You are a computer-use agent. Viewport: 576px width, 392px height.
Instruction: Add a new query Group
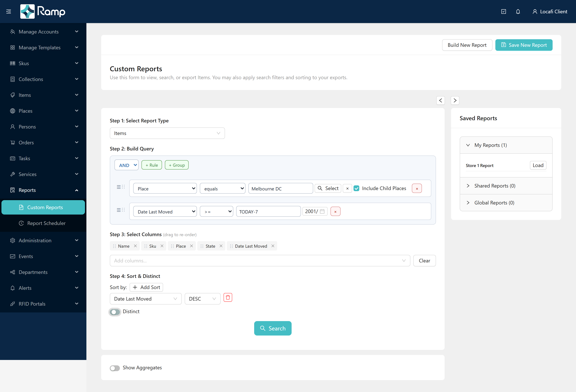click(x=177, y=165)
